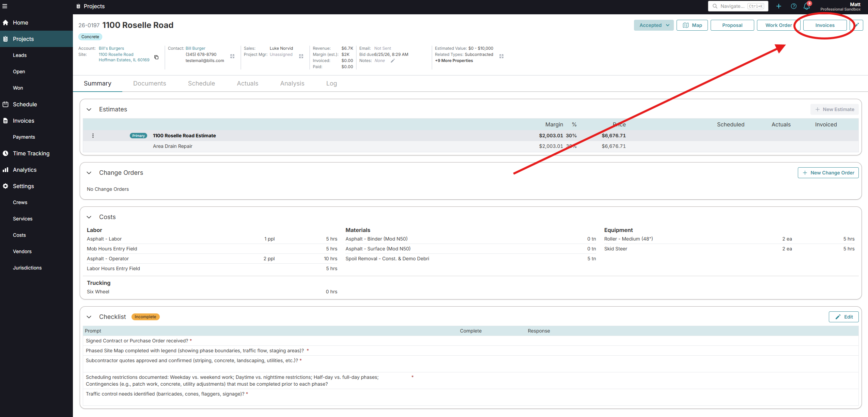The image size is (868, 417).
Task: Click the plus add icon in top bar
Action: (x=779, y=6)
